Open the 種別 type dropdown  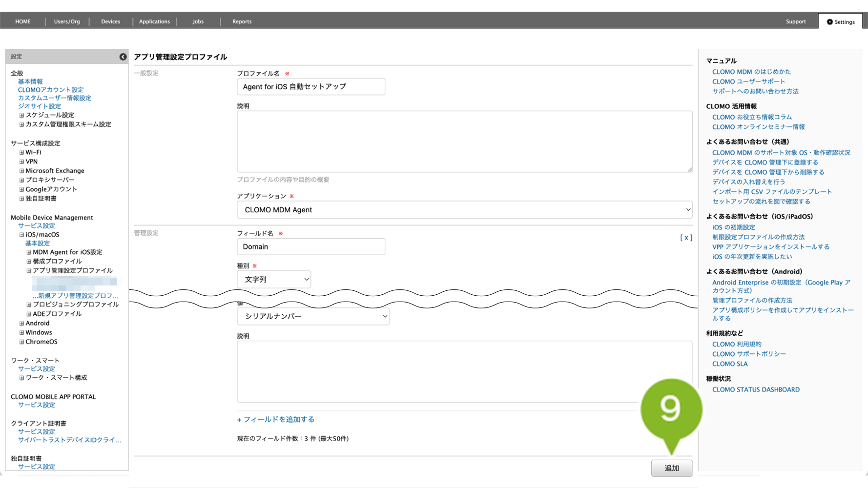point(274,280)
